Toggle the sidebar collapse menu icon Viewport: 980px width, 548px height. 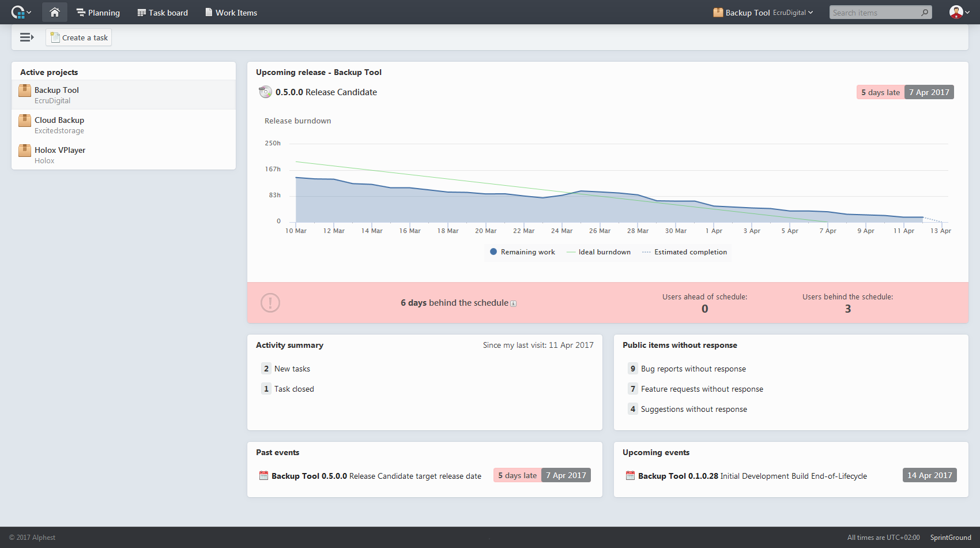click(27, 37)
